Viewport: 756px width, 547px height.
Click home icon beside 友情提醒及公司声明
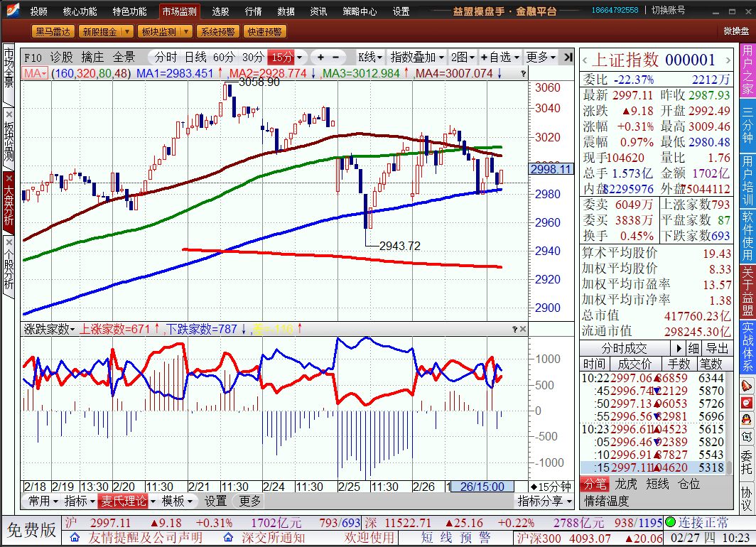pyautogui.click(x=75, y=537)
